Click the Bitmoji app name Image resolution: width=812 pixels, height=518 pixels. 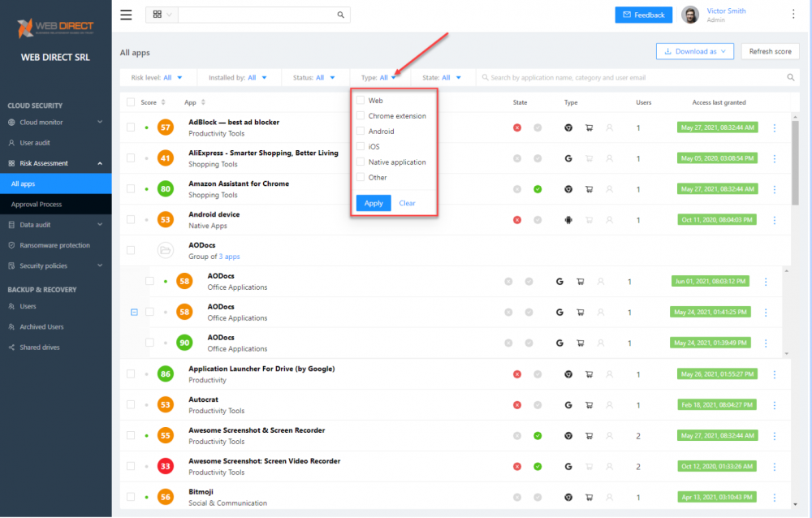(x=201, y=491)
